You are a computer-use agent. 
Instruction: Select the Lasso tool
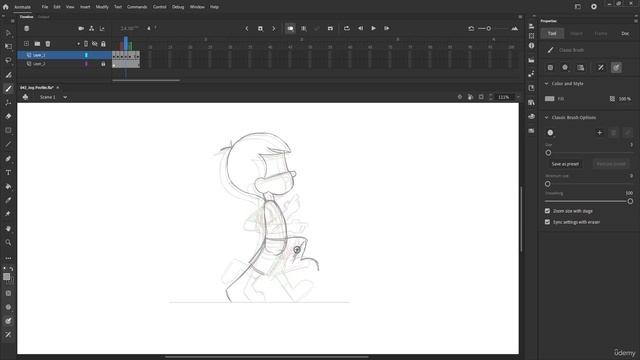(8, 60)
